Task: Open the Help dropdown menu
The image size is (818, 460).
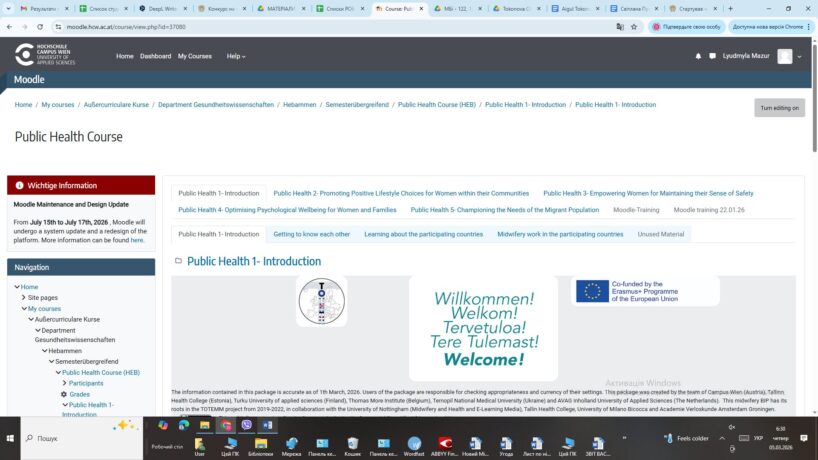Action: (236, 56)
